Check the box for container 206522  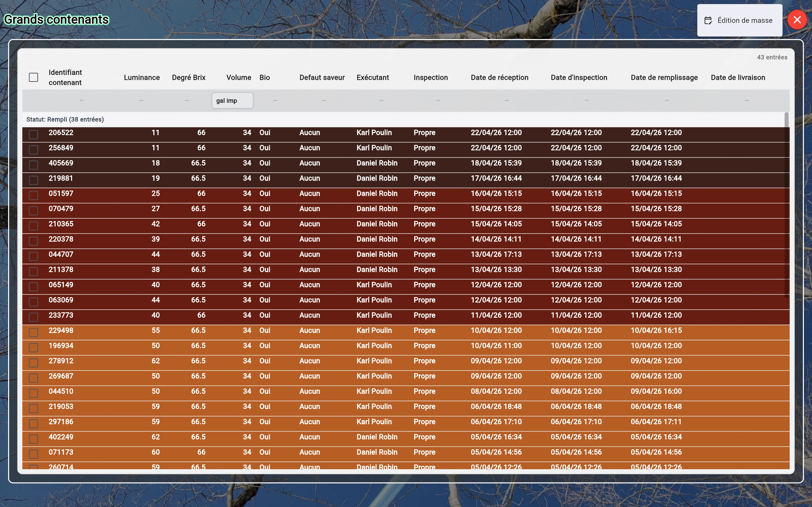point(33,134)
